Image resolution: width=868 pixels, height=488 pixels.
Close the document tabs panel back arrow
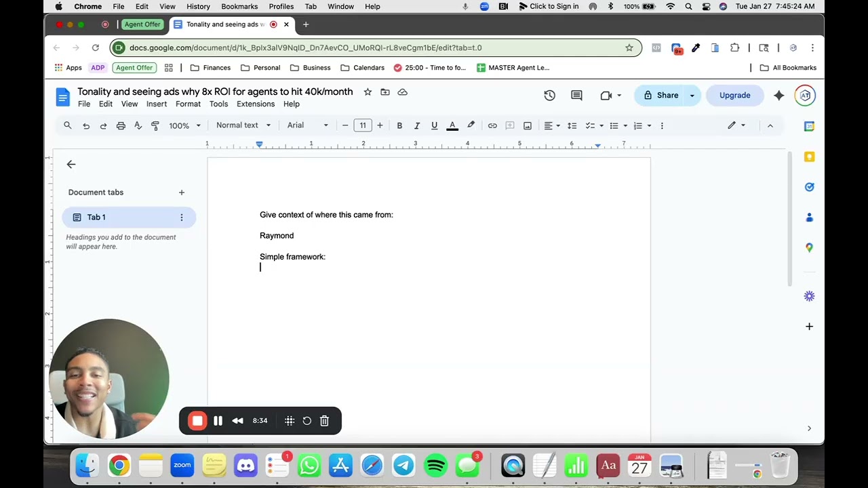pyautogui.click(x=71, y=164)
